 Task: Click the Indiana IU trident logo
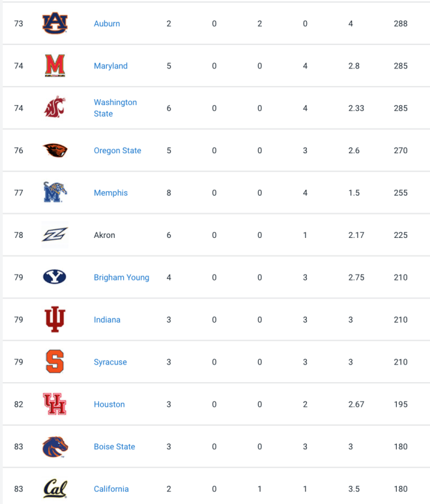pos(55,319)
